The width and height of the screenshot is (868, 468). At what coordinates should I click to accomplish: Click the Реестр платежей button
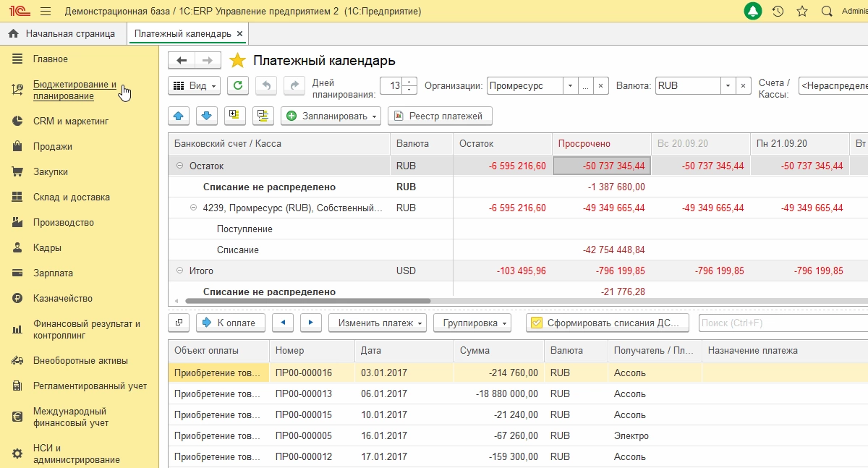click(440, 116)
